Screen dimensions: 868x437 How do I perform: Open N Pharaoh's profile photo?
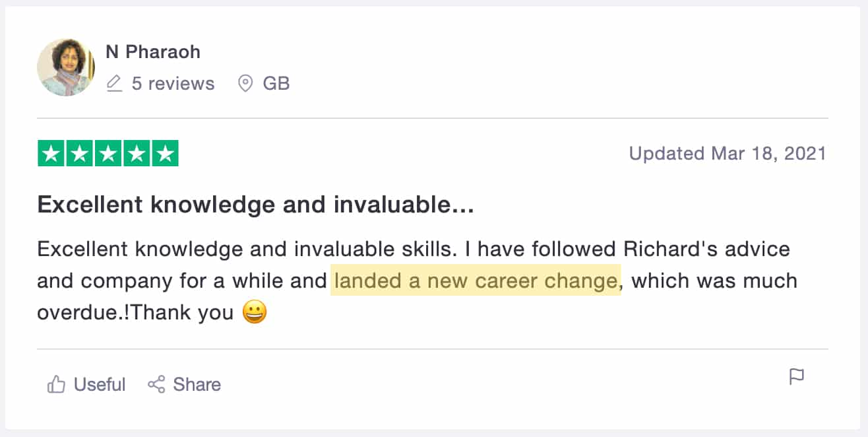[65, 68]
